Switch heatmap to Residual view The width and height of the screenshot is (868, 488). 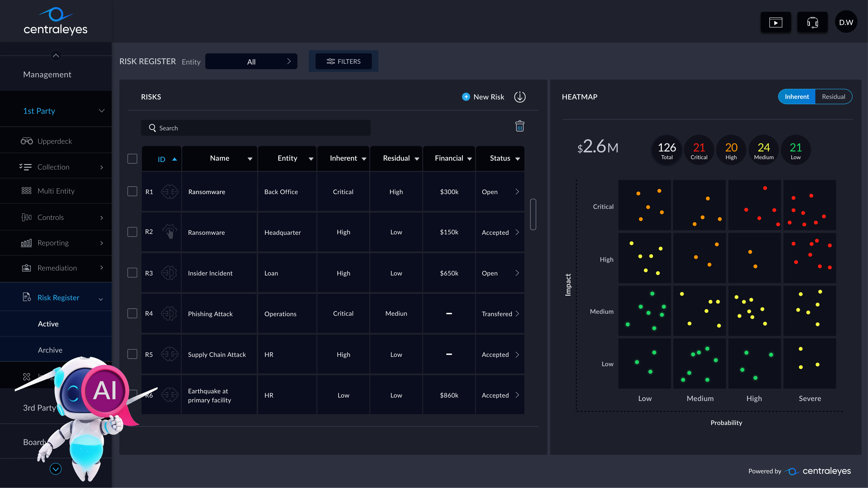[x=833, y=97]
